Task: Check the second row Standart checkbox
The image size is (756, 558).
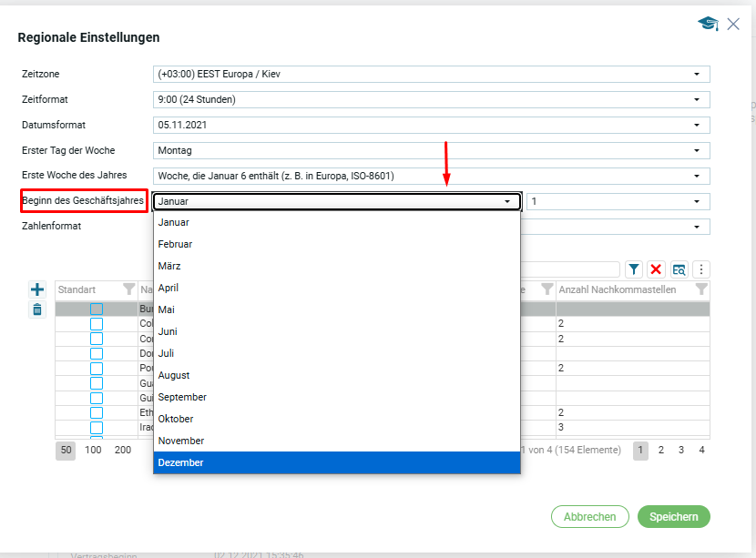Action: [97, 324]
